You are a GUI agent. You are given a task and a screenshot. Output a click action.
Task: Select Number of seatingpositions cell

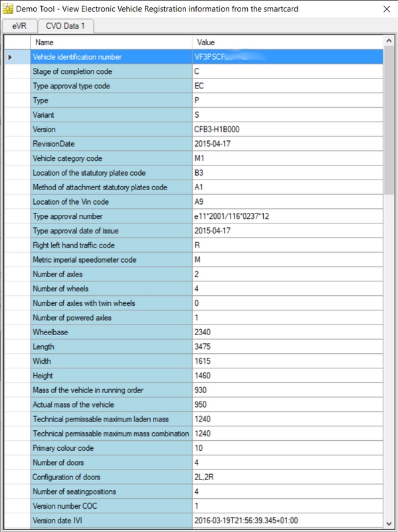pos(112,491)
